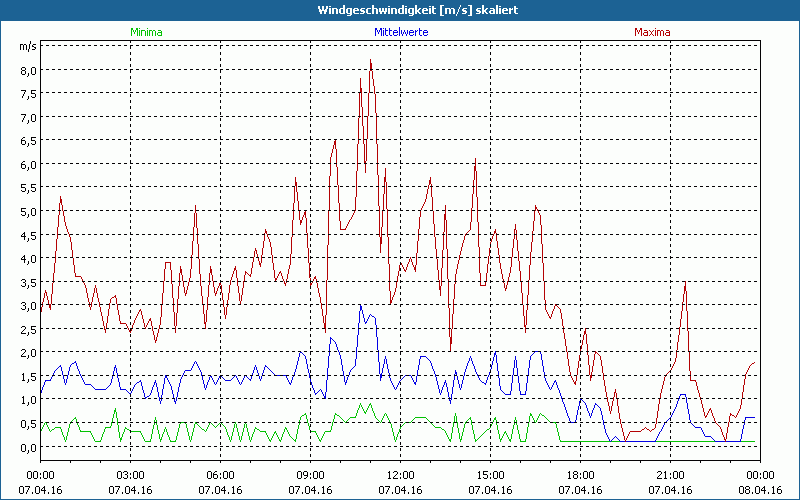800x500 pixels.
Task: Click the highest peak of red Maxima line
Action: coord(370,60)
